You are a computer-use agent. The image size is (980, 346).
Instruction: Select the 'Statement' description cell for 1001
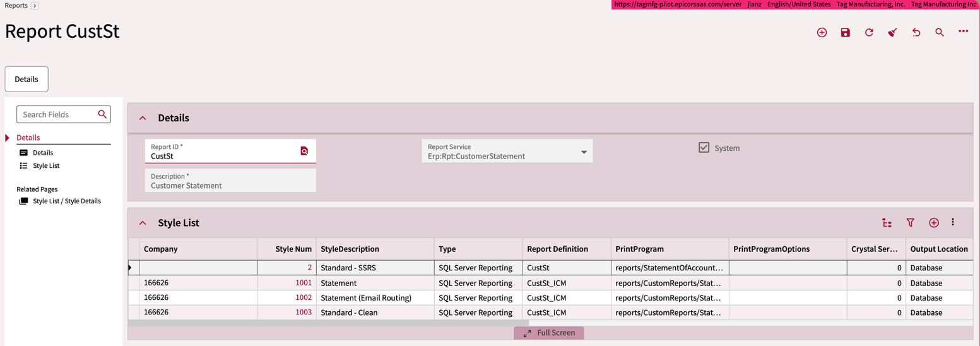point(375,283)
